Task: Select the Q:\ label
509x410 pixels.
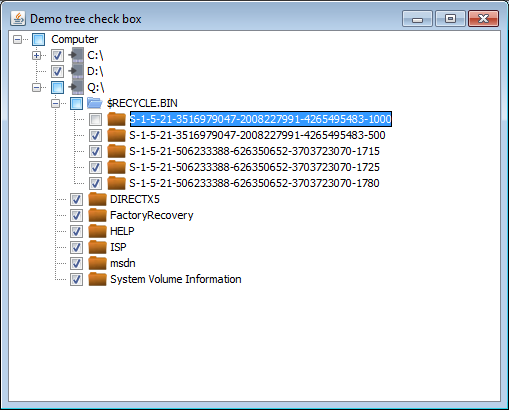Action: click(x=95, y=87)
